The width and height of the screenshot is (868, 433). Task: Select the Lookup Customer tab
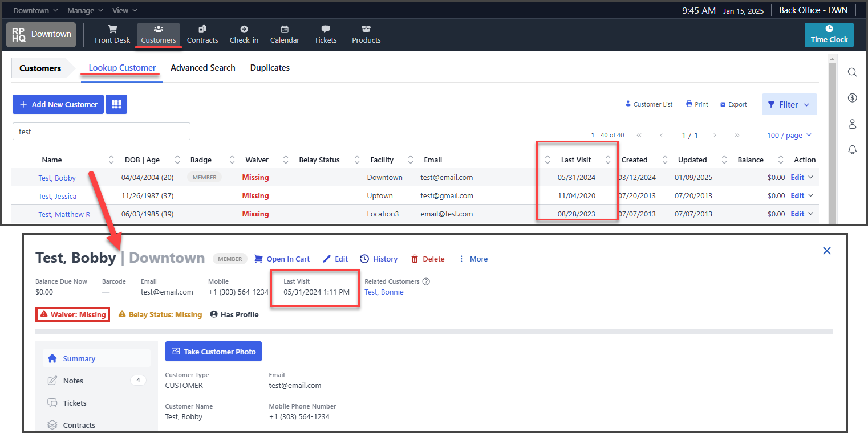pos(122,68)
